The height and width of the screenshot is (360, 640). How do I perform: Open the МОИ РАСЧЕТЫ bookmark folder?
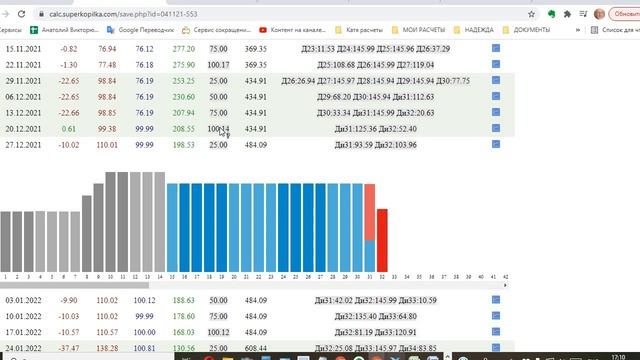point(418,30)
